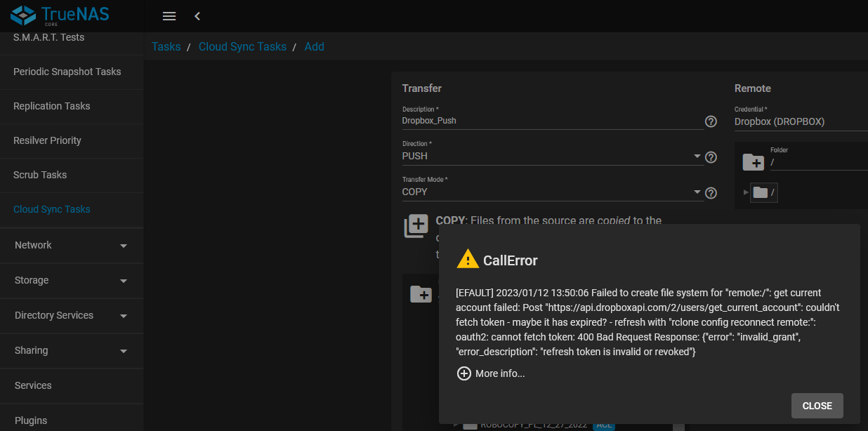The width and height of the screenshot is (868, 431).
Task: Go to Cloud Sync Tasks breadcrumb
Action: click(x=242, y=46)
